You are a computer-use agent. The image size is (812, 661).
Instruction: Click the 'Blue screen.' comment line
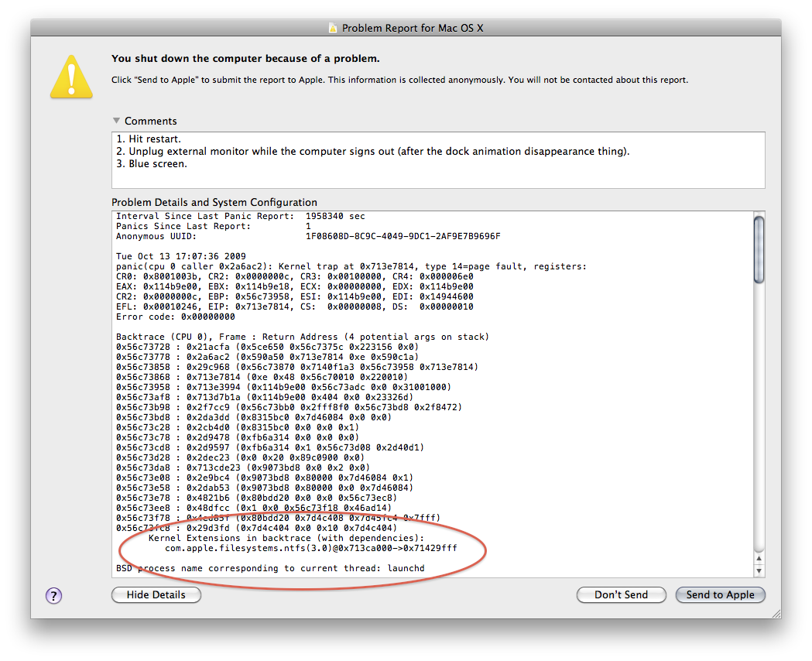[152, 163]
